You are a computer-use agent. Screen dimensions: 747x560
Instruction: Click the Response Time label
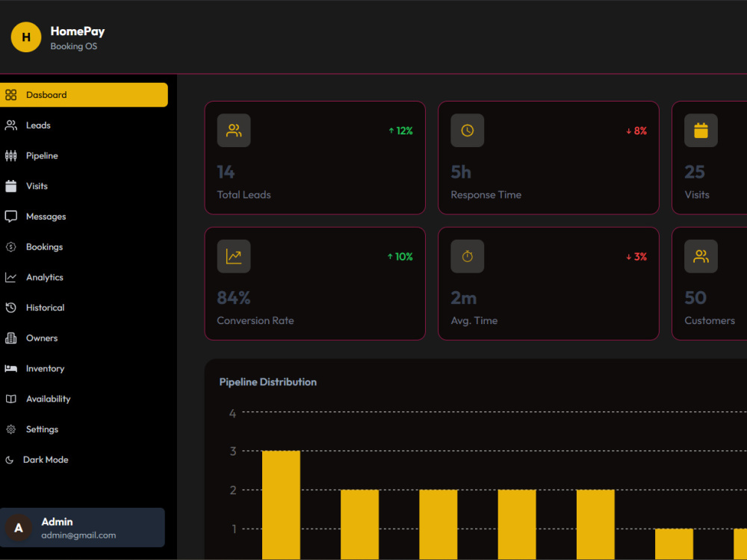(486, 195)
